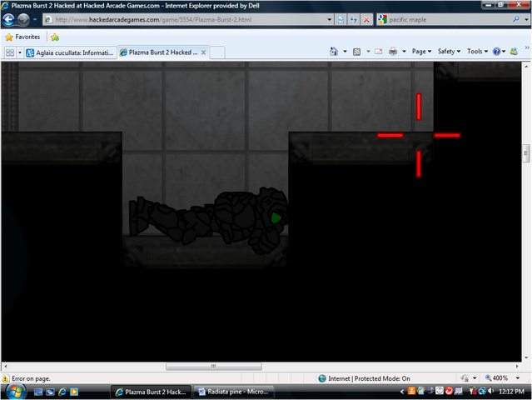Launch Internet Explorer from quick launch
The height and width of the screenshot is (400, 532).
click(x=62, y=392)
